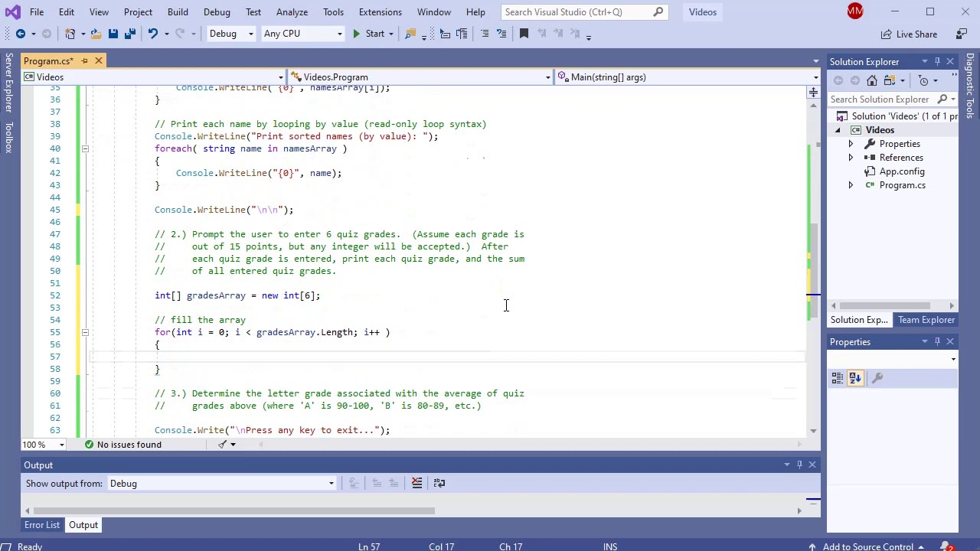Click the notifications bell in the status bar
Screen dimensions: 980x551
[x=947, y=546]
